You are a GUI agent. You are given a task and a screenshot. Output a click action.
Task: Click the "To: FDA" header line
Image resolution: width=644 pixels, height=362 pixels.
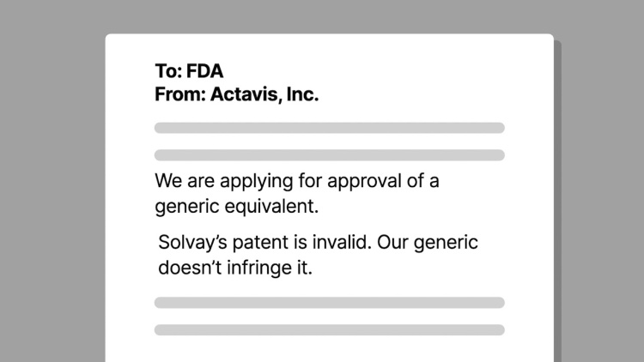[x=189, y=71]
